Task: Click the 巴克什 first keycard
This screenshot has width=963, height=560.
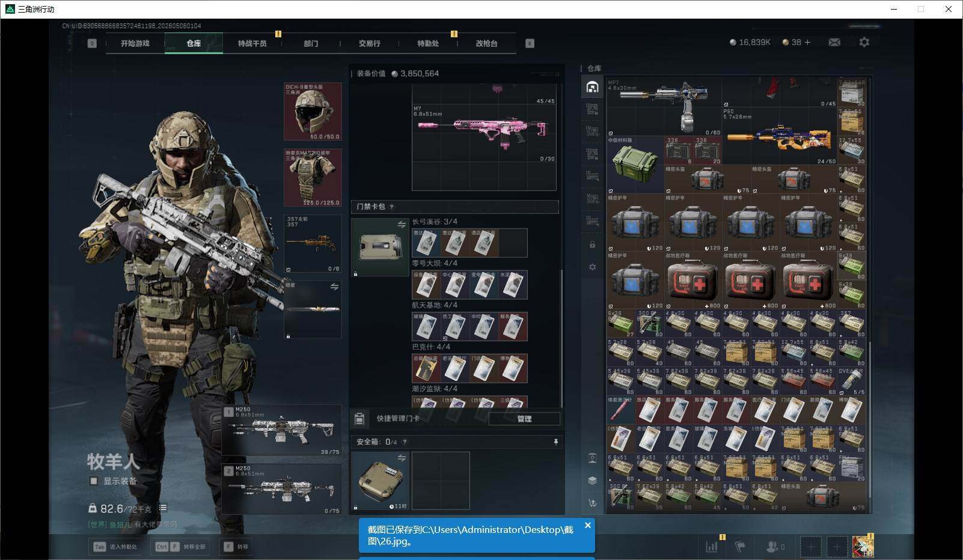Action: 426,368
